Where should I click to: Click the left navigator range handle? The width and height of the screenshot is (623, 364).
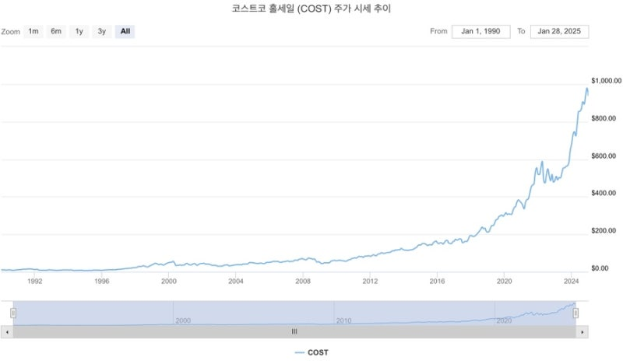coord(13,313)
